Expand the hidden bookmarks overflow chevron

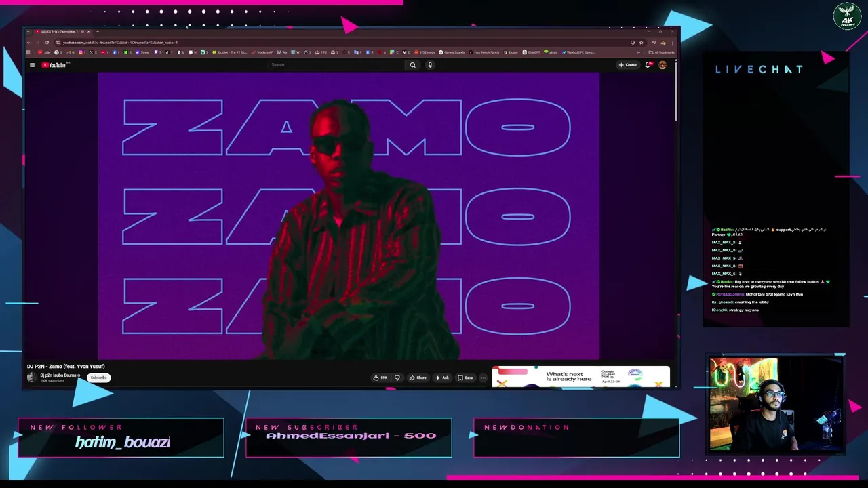[x=639, y=52]
